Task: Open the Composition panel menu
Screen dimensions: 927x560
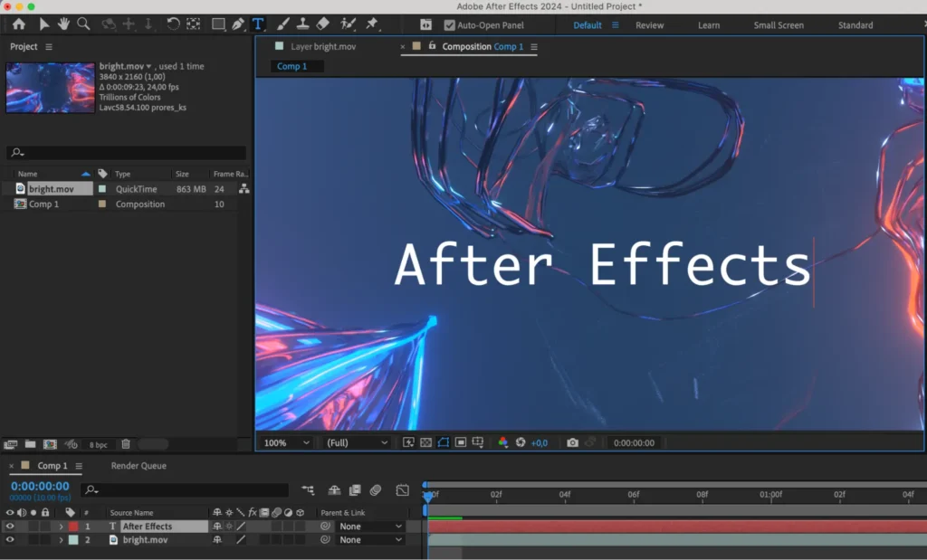Action: [x=534, y=47]
